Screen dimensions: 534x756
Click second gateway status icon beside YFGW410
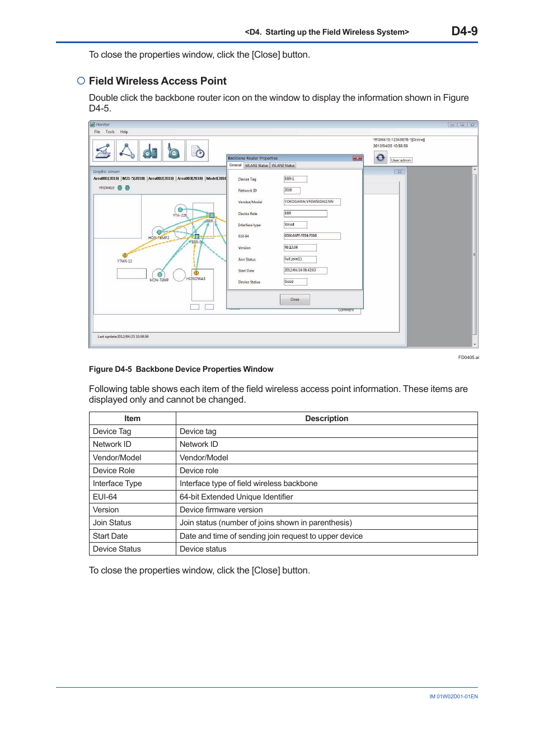pyautogui.click(x=127, y=188)
